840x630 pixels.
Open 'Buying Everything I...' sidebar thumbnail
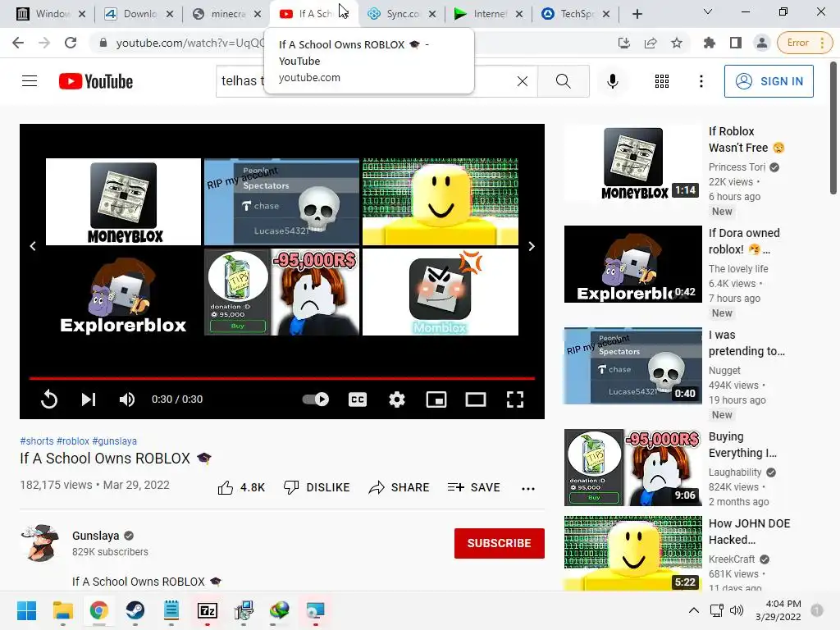click(x=633, y=468)
